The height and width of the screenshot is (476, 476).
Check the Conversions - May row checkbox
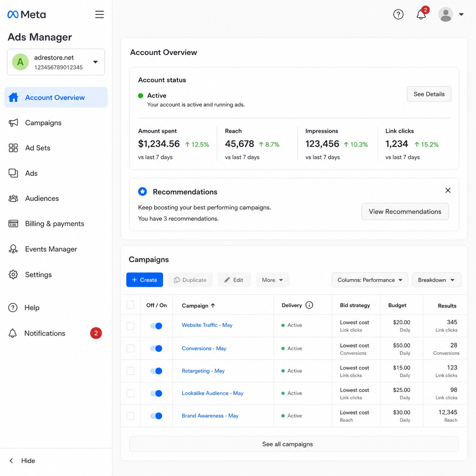[131, 348]
